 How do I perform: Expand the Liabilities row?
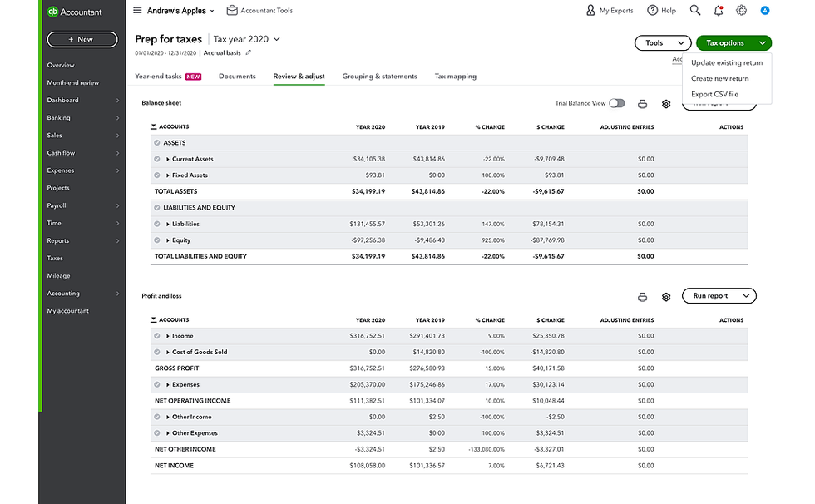click(x=168, y=224)
